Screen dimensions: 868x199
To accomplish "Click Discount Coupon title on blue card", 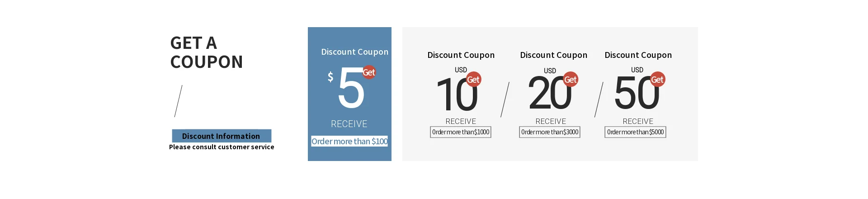I will point(354,52).
